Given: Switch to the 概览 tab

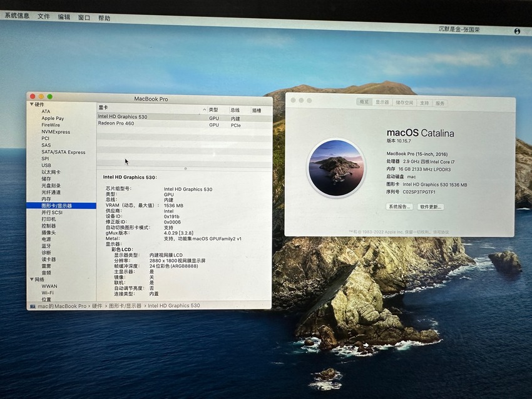Looking at the screenshot, I should coord(364,102).
